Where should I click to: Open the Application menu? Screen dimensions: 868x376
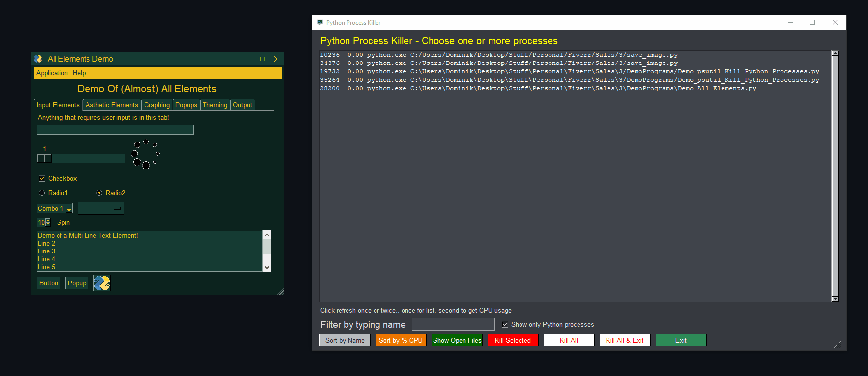[52, 73]
